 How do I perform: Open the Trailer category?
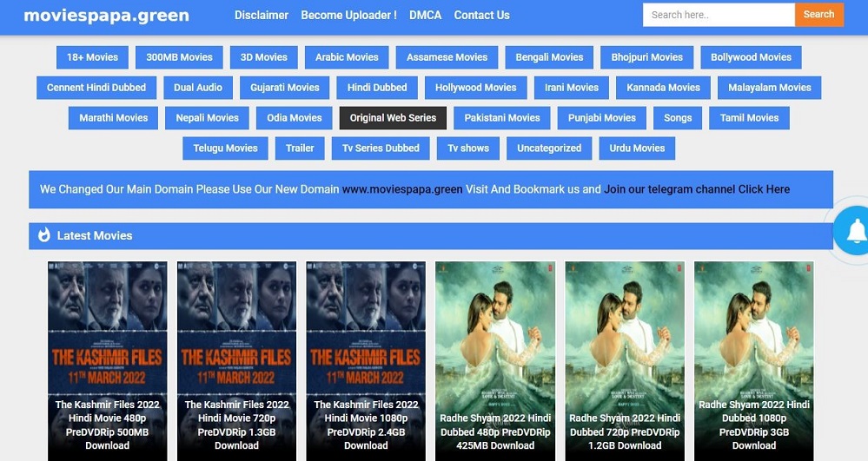click(x=300, y=148)
